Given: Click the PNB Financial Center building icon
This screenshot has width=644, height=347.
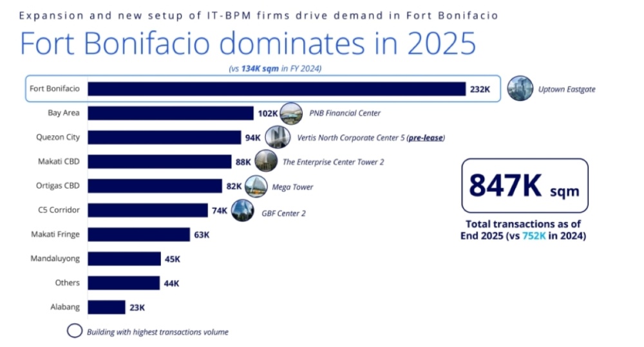Looking at the screenshot, I should pos(291,113).
